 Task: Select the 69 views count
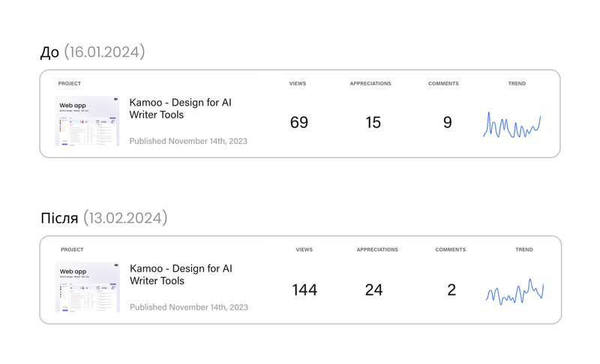coord(298,122)
